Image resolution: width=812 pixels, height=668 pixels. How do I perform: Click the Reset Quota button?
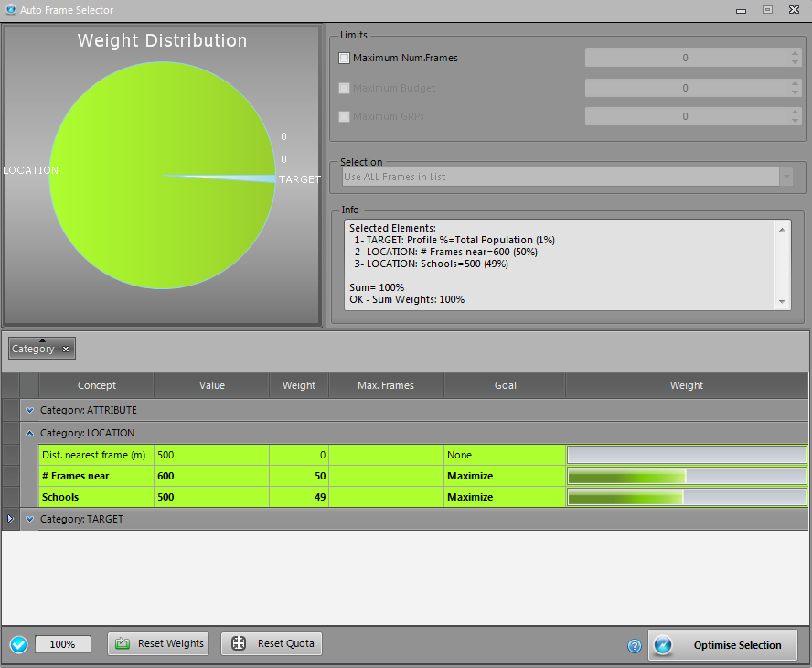coord(272,644)
